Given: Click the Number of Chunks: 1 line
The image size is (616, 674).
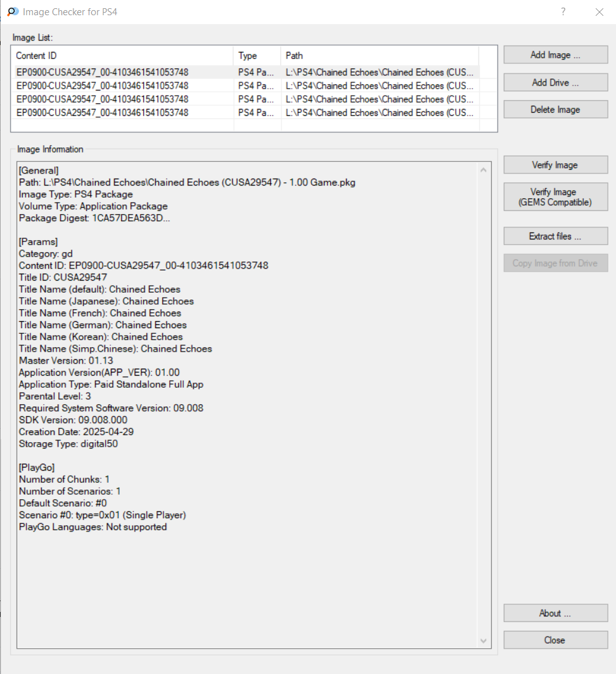Looking at the screenshot, I should pyautogui.click(x=64, y=480).
